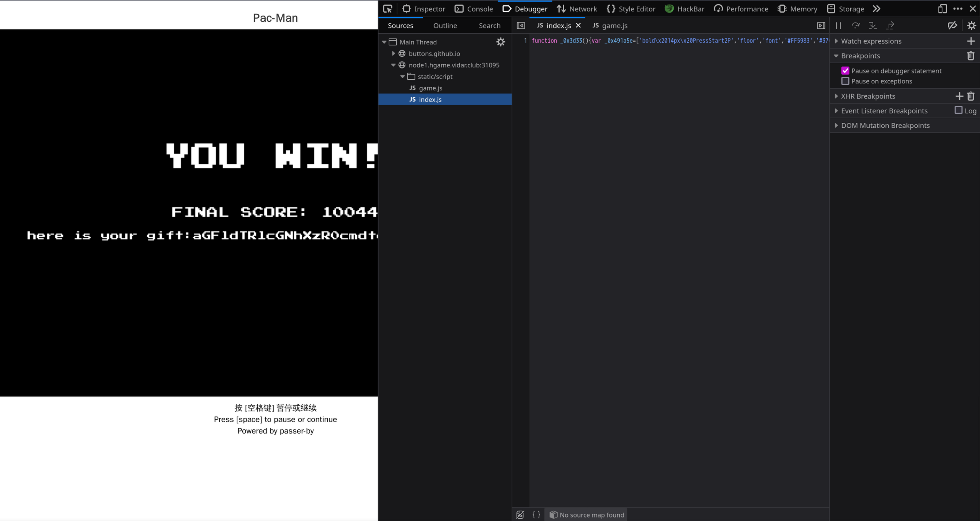Switch to the Performance panel
980x521 pixels.
tap(741, 9)
